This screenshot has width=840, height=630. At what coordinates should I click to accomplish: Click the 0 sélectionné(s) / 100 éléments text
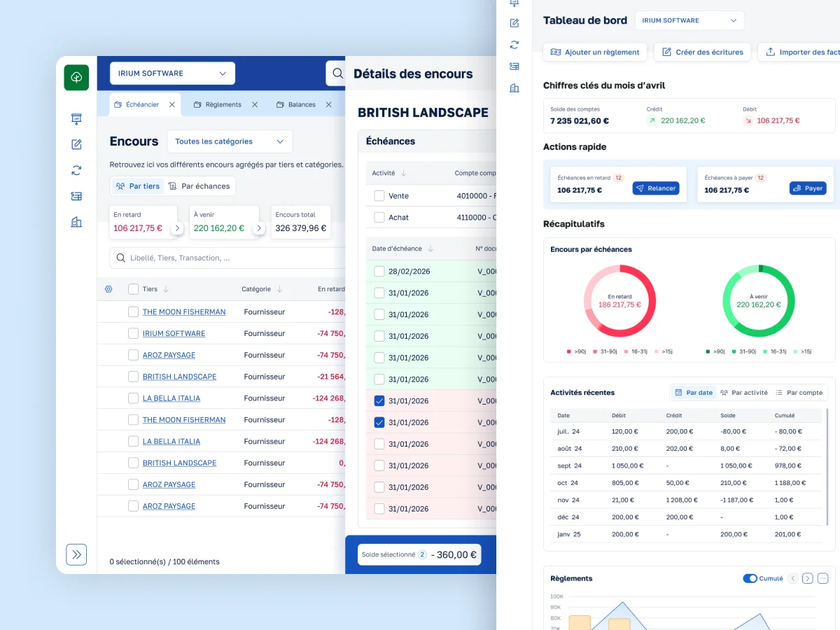coord(164,561)
